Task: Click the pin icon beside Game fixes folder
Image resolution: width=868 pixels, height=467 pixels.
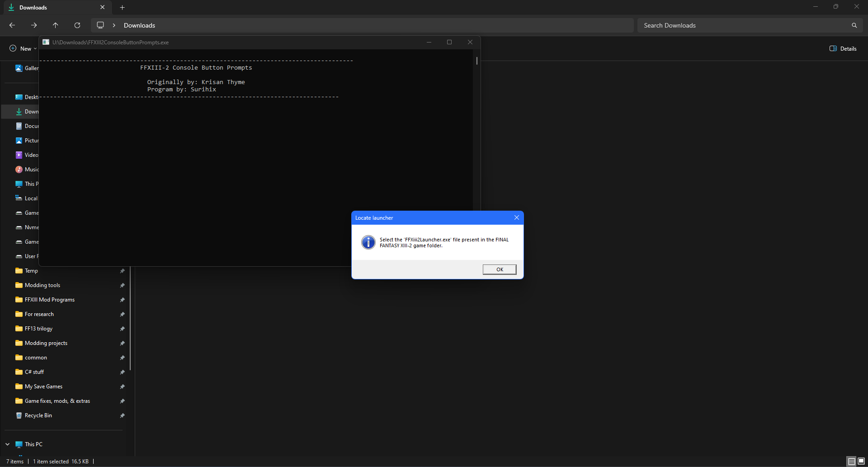Action: pos(122,401)
